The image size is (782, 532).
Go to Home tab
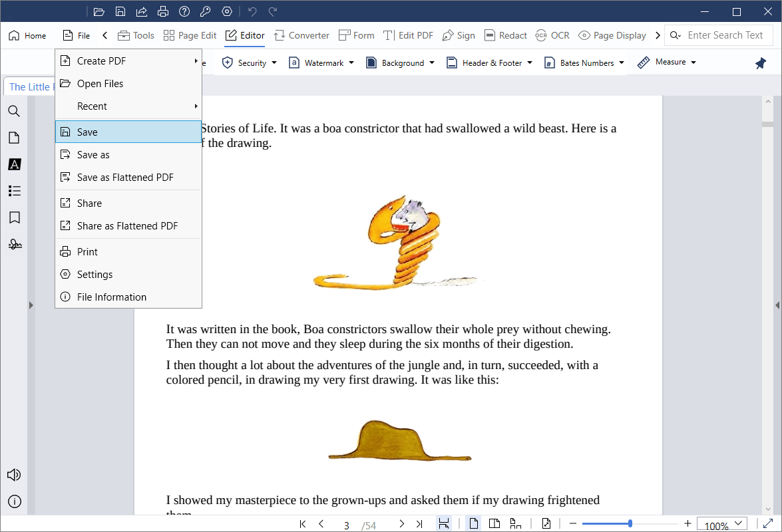point(27,35)
